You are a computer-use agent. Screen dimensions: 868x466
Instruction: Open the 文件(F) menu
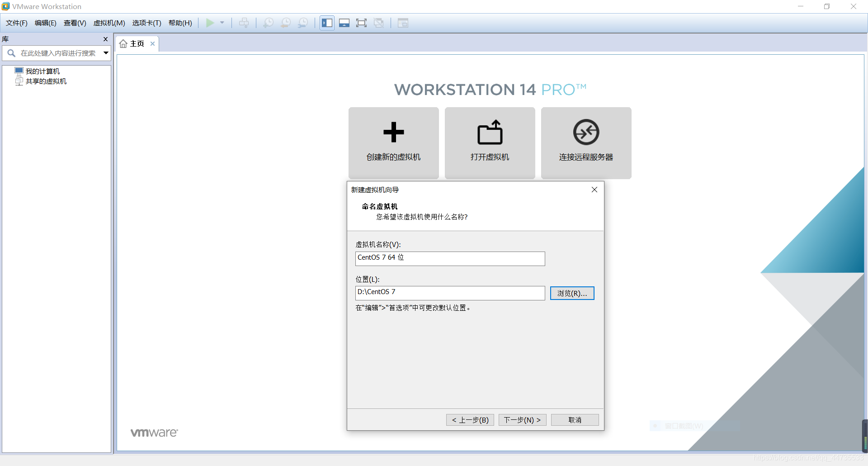[x=17, y=23]
